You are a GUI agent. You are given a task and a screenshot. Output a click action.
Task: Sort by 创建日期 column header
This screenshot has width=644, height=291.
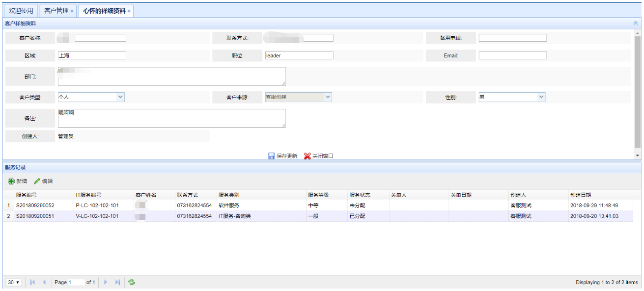(581, 195)
